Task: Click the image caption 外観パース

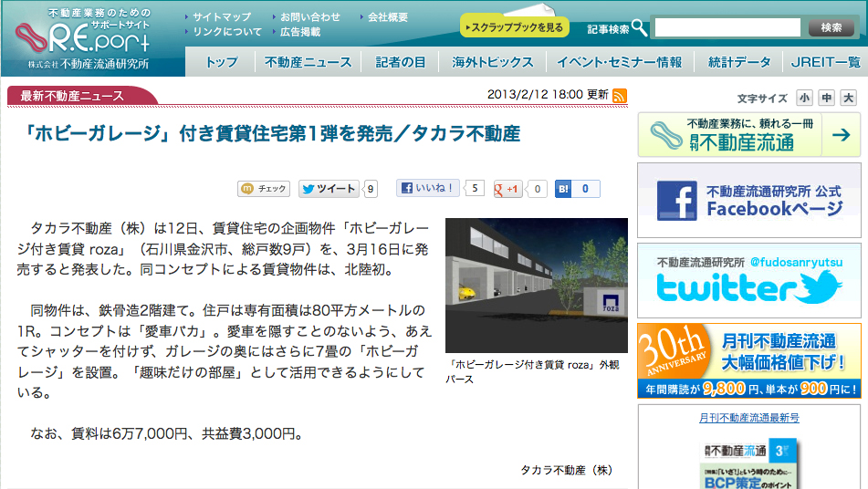Action: click(x=532, y=371)
